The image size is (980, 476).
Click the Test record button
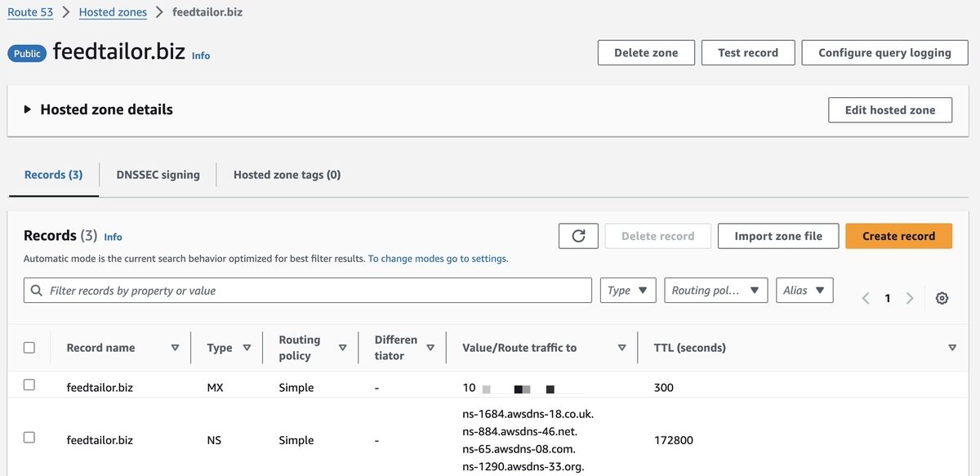tap(748, 52)
